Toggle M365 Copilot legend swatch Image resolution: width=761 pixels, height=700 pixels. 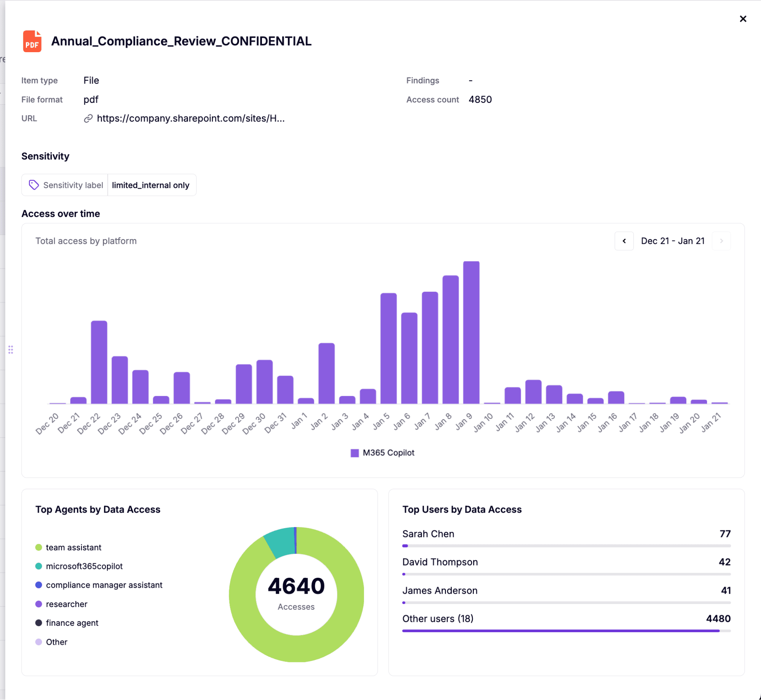[x=354, y=453]
